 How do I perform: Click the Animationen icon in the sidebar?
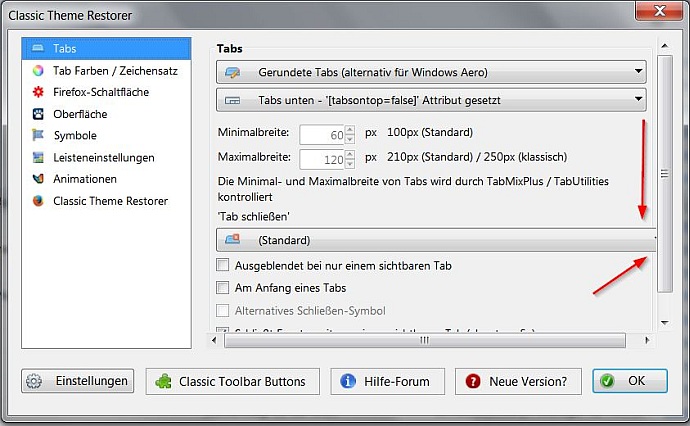[x=38, y=179]
